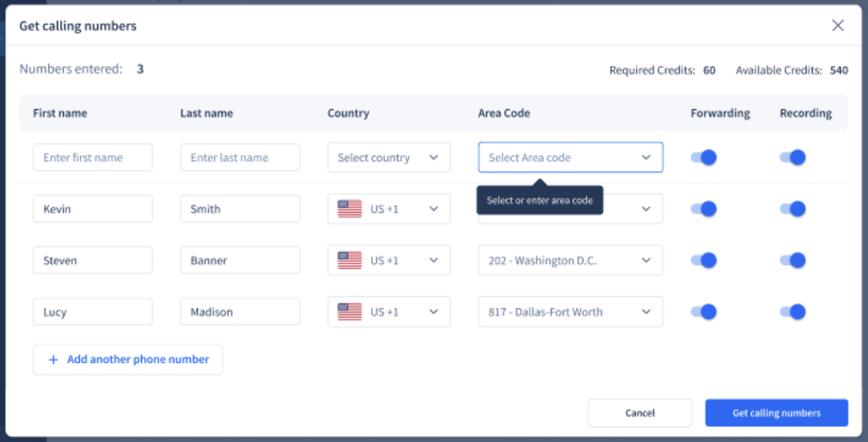Expand Steven's US +1 country dropdown
This screenshot has width=868, height=442.
click(x=388, y=260)
